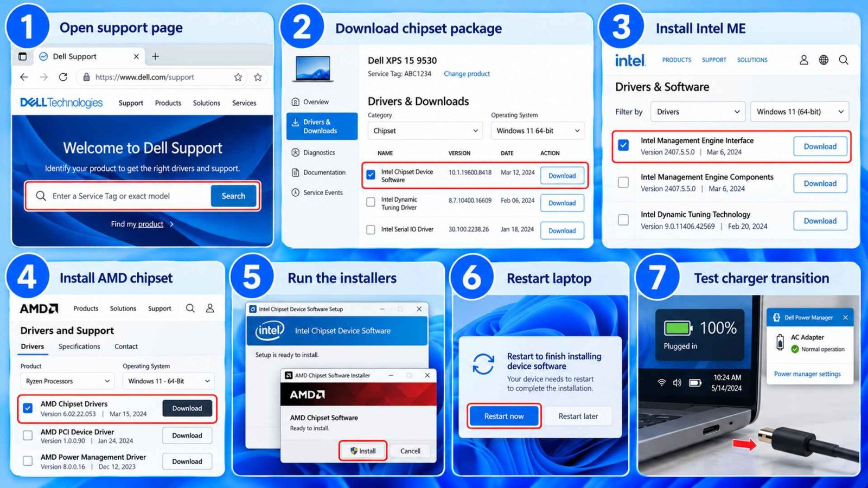Click the volume speaker icon in tray

pyautogui.click(x=677, y=382)
